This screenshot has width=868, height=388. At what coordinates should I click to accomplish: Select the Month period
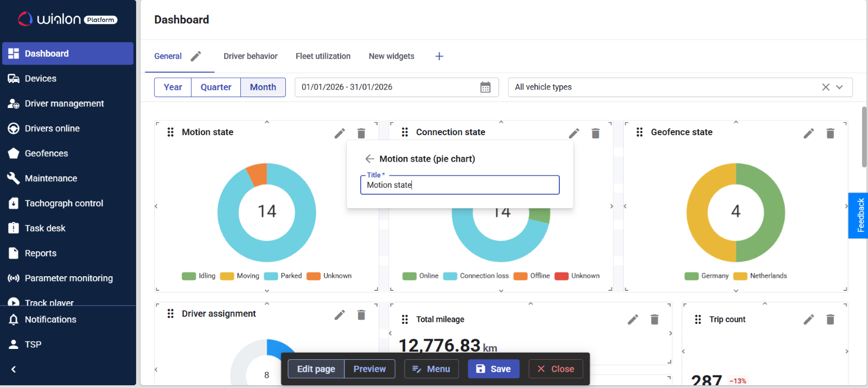pos(263,87)
